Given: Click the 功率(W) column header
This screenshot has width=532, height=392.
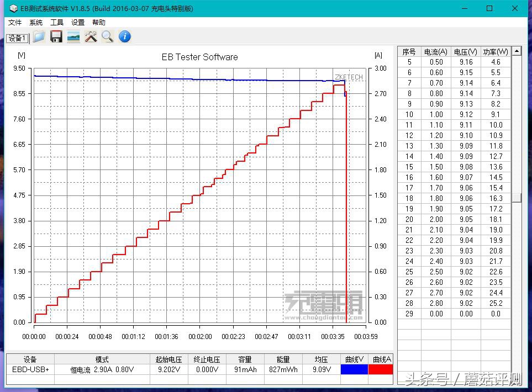Looking at the screenshot, I should [x=496, y=52].
